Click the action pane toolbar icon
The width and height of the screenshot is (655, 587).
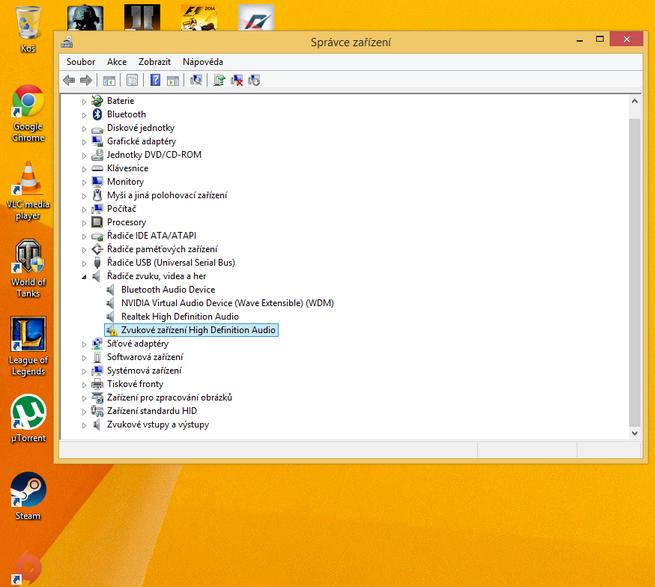coord(173,80)
